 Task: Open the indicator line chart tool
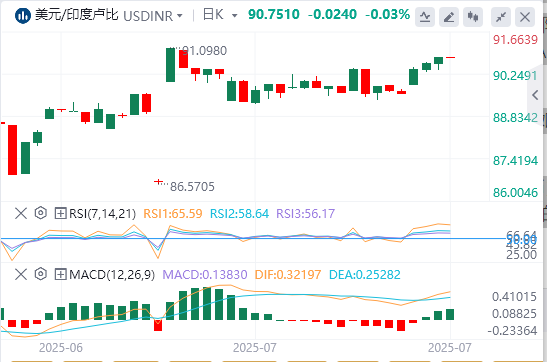click(x=425, y=16)
